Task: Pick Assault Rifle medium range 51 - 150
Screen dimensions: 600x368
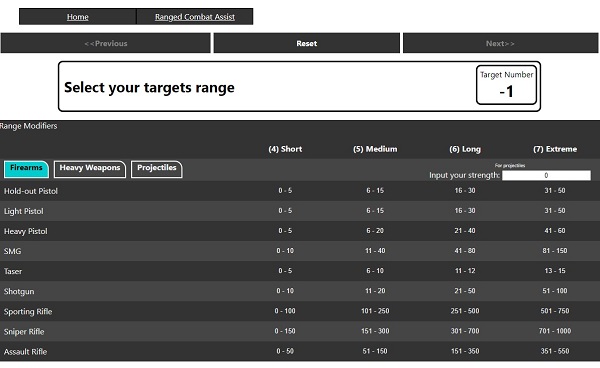Action: click(375, 351)
